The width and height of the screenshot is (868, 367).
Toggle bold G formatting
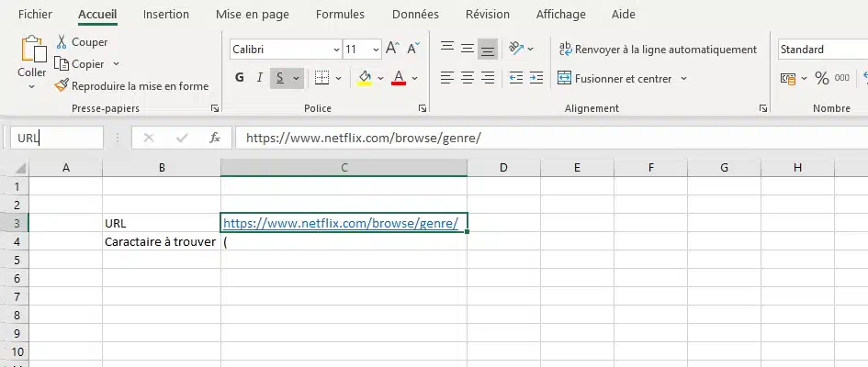239,78
